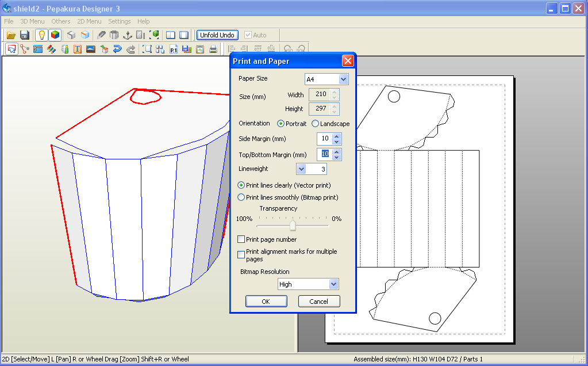Toggle the Auto checkbox in toolbar
The image size is (588, 366).
pyautogui.click(x=248, y=35)
